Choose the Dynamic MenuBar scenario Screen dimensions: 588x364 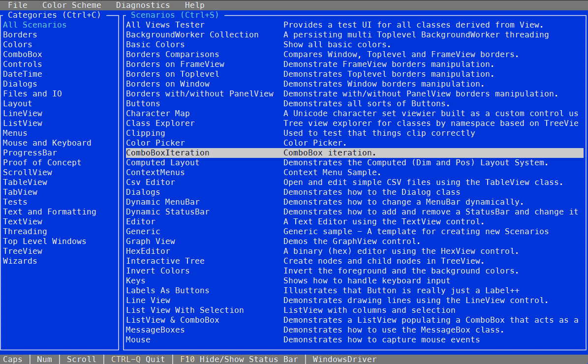162,202
